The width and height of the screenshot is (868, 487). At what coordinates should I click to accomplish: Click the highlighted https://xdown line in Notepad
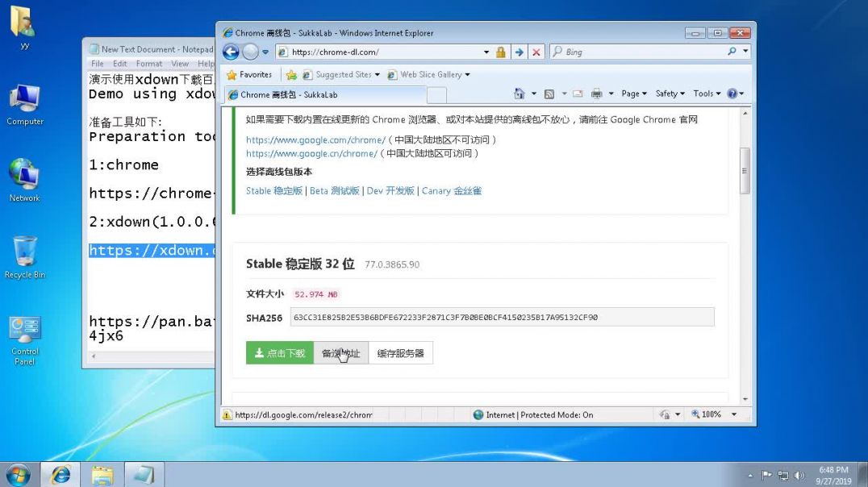tap(152, 250)
